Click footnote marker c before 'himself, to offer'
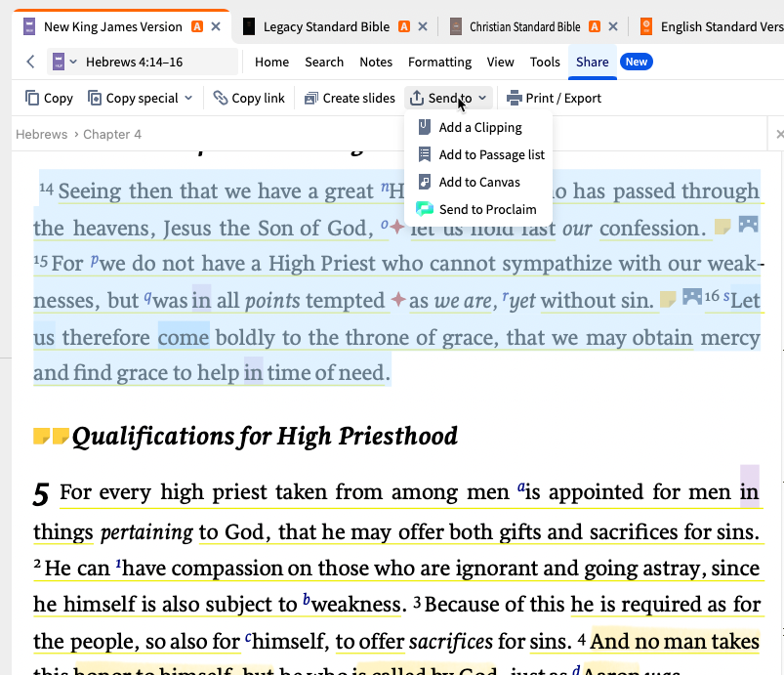 tap(248, 637)
